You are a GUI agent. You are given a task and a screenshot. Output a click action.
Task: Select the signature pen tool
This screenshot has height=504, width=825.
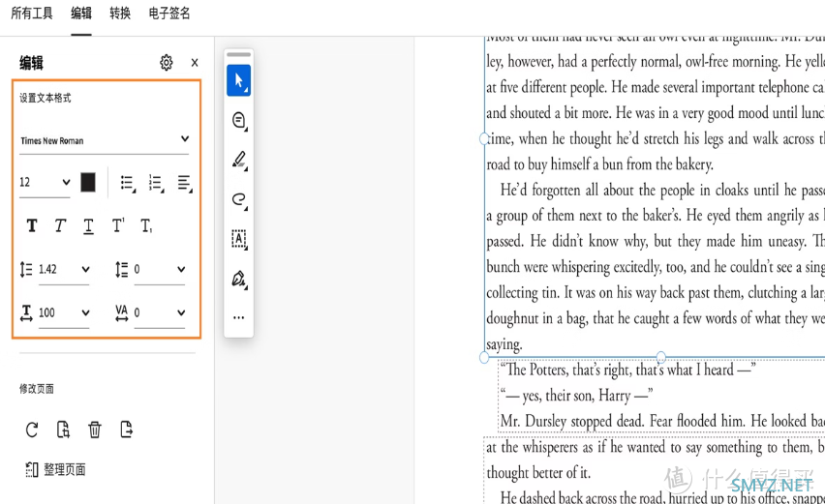pos(239,278)
